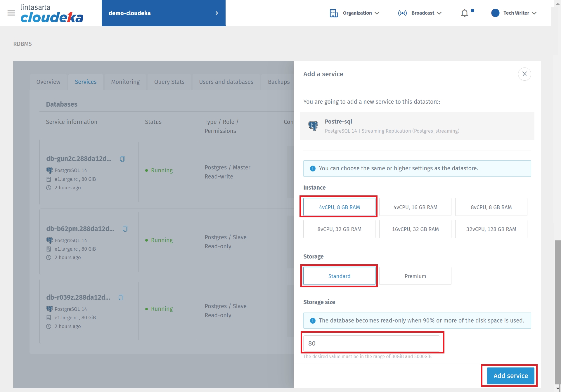Screen dimensions: 561x392
Task: Click the Tech Writer profile avatar
Action: pos(495,13)
